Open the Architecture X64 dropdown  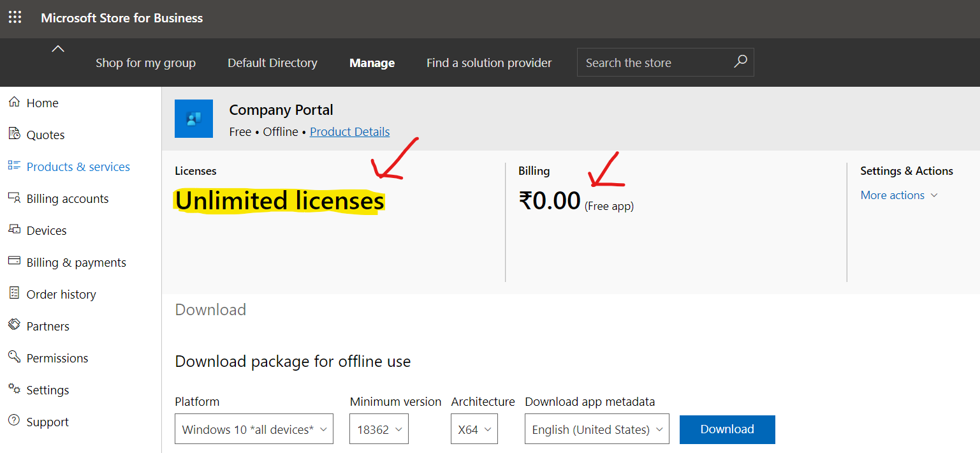point(474,429)
